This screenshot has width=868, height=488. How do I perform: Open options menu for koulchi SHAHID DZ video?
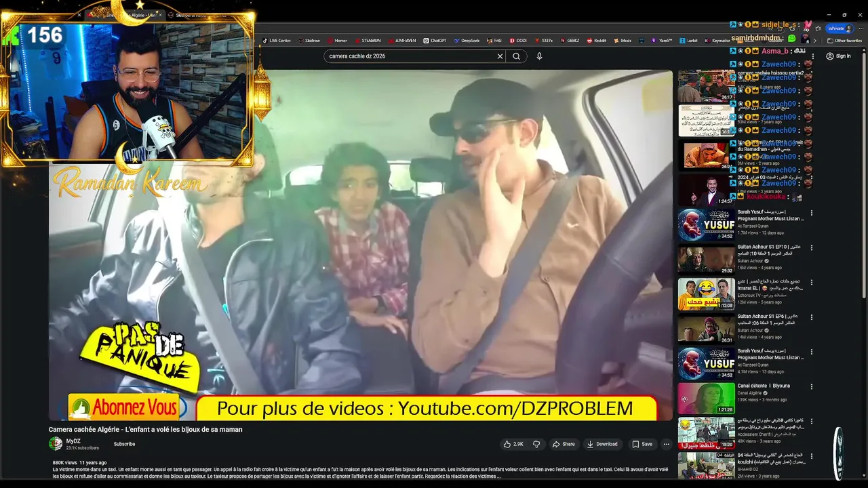pos(812,455)
